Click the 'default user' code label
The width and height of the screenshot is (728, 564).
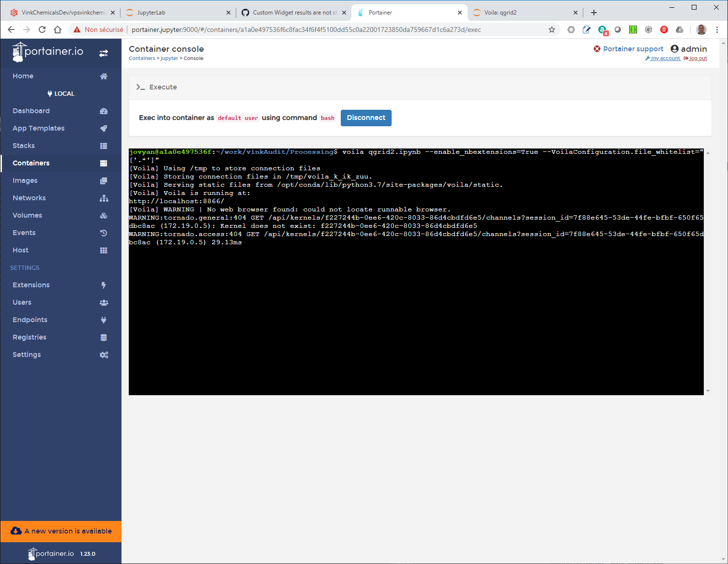point(238,118)
